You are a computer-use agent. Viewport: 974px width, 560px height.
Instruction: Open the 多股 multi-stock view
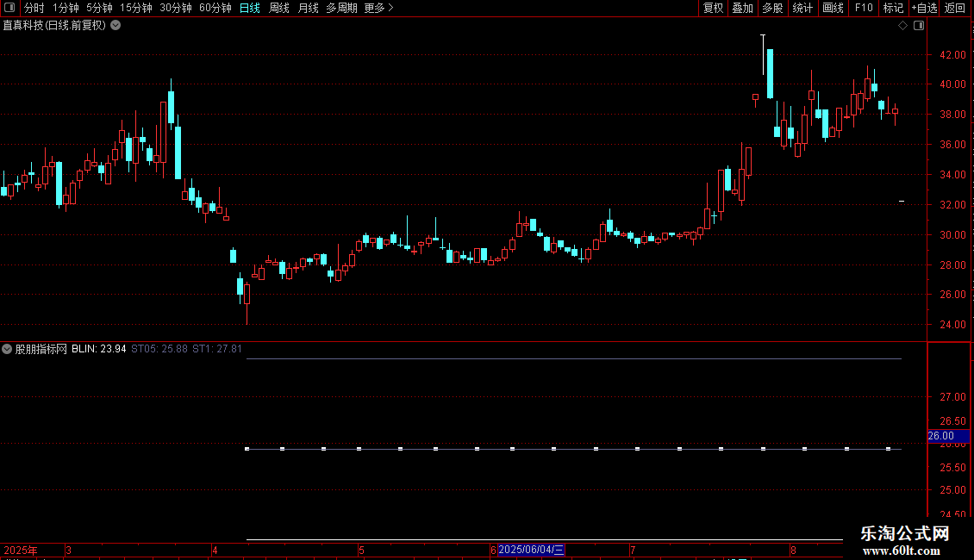pos(772,8)
